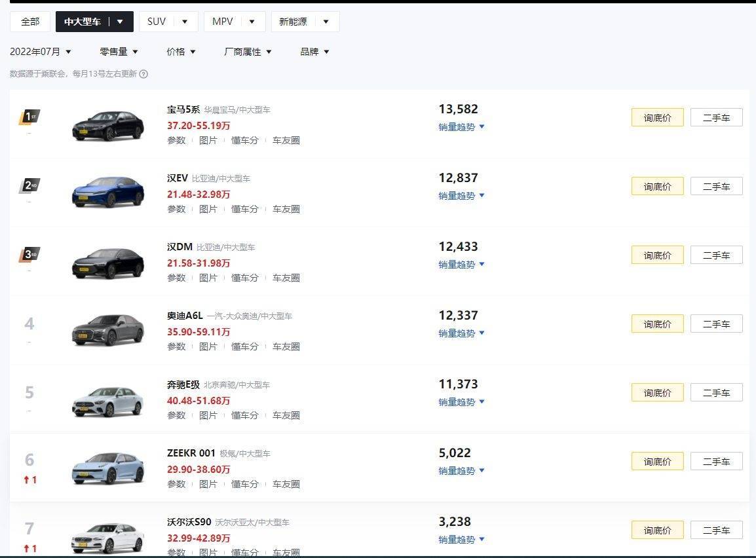The width and height of the screenshot is (756, 558).
Task: Open the 2022年07月 month filter
Action: click(41, 52)
